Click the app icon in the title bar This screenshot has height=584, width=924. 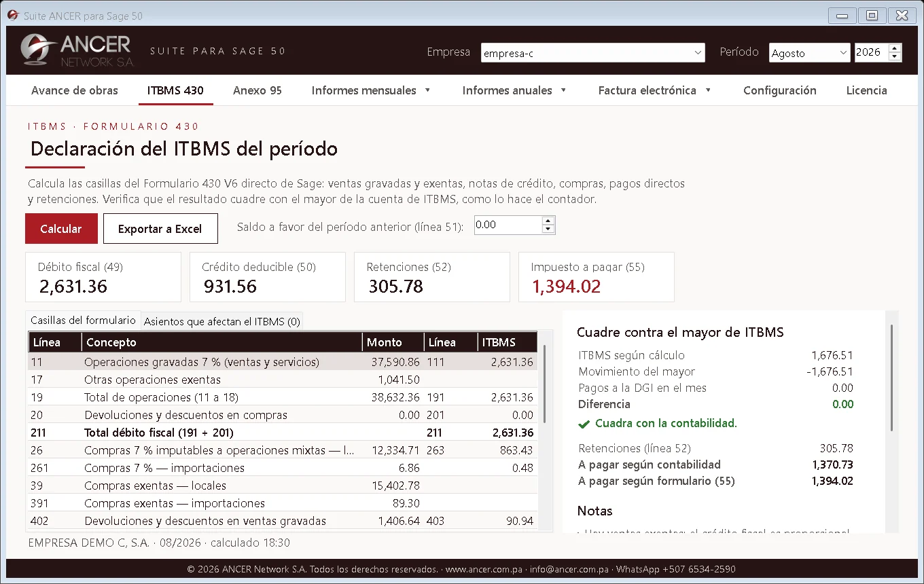click(13, 15)
